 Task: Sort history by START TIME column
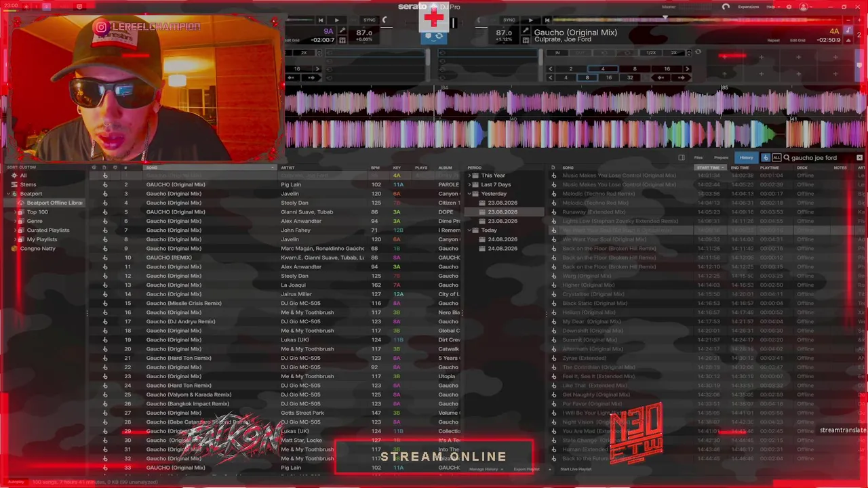(711, 167)
